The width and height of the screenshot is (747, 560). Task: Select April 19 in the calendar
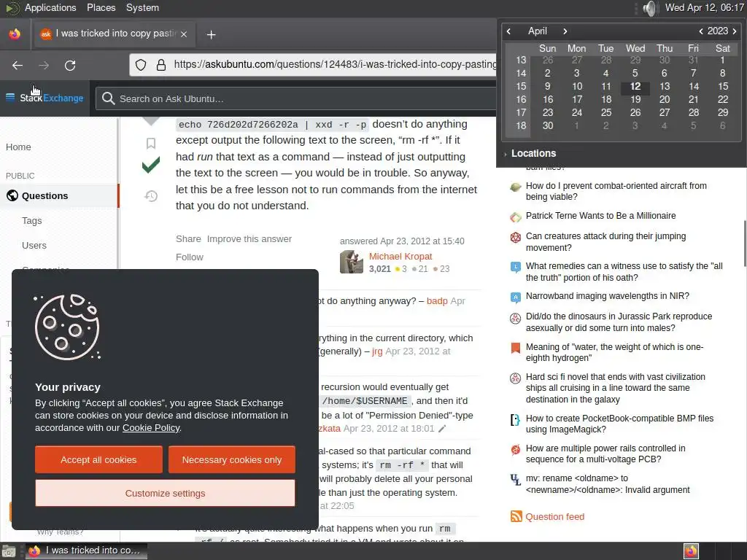(x=635, y=99)
